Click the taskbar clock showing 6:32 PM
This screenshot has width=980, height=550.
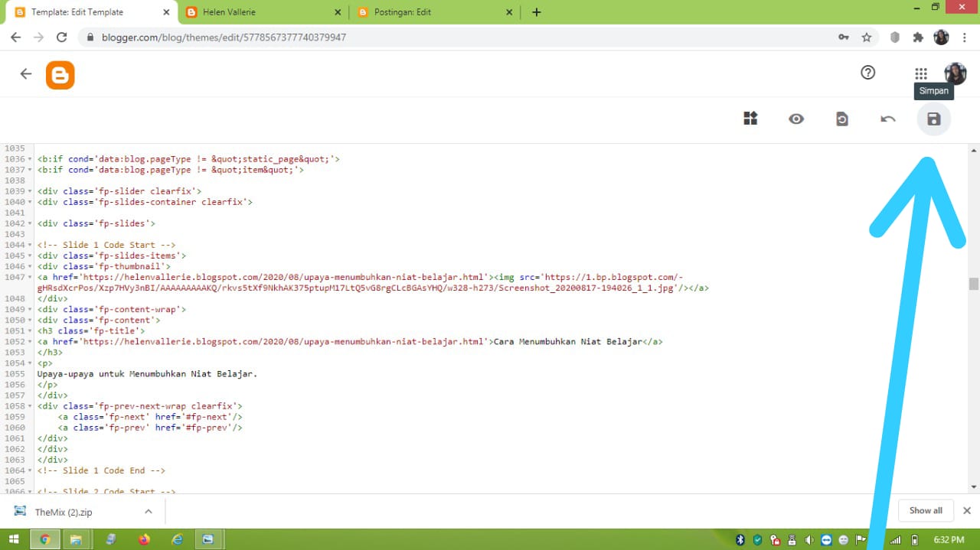948,539
